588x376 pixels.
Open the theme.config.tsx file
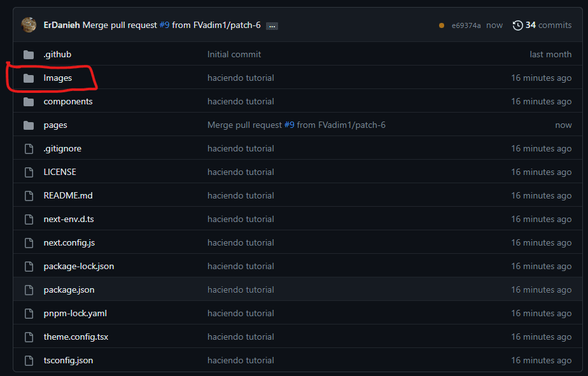(76, 337)
